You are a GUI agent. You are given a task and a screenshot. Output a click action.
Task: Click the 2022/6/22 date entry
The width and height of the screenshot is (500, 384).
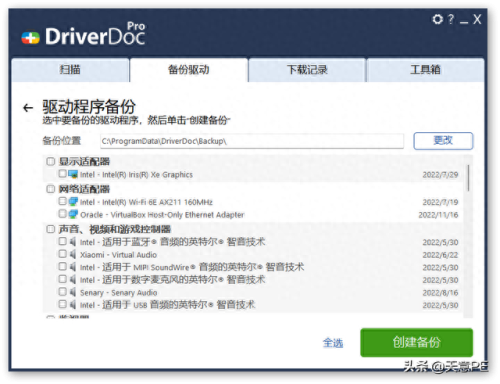pyautogui.click(x=440, y=255)
